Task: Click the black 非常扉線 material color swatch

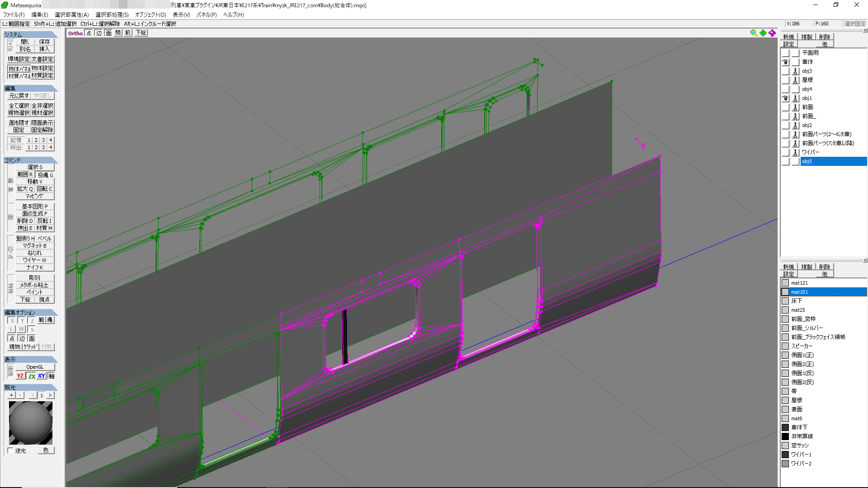Action: pos(785,436)
